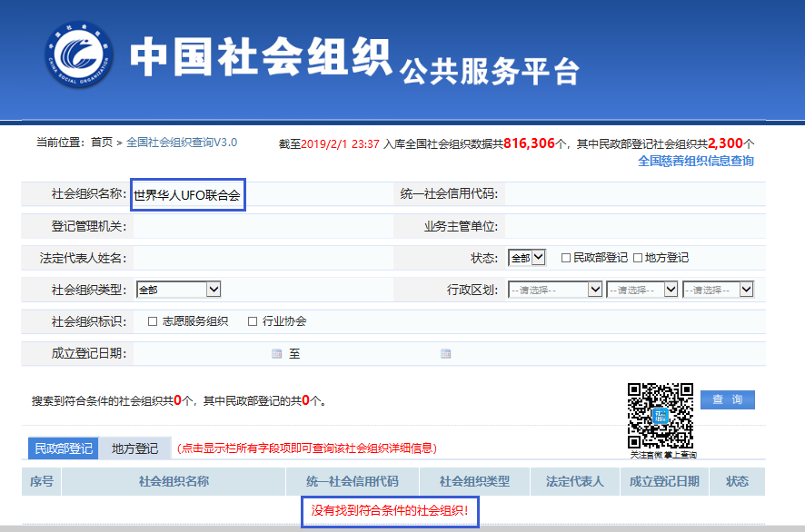
Task: Switch to the 地方登记 tab
Action: click(134, 448)
